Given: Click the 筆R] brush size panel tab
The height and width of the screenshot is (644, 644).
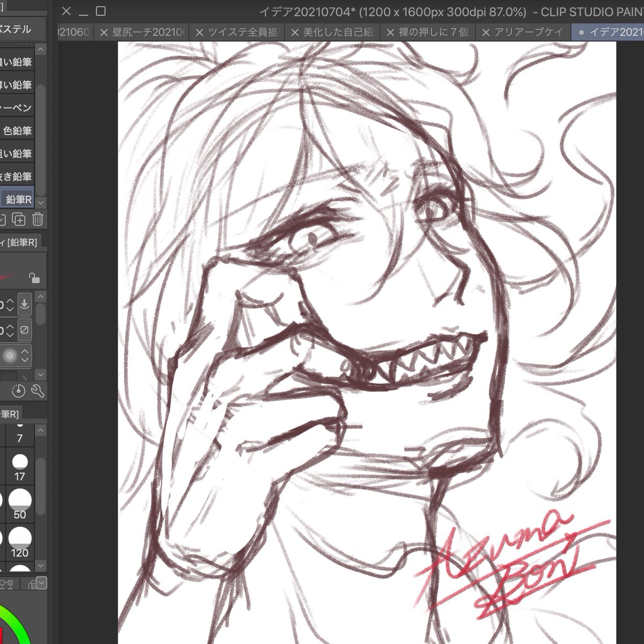Looking at the screenshot, I should click(10, 414).
